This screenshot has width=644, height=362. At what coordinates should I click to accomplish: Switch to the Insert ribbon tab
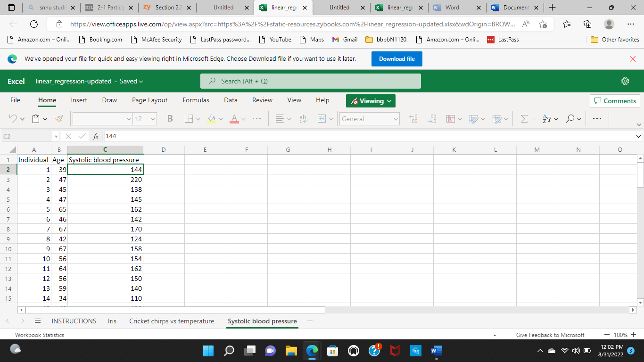(x=79, y=100)
